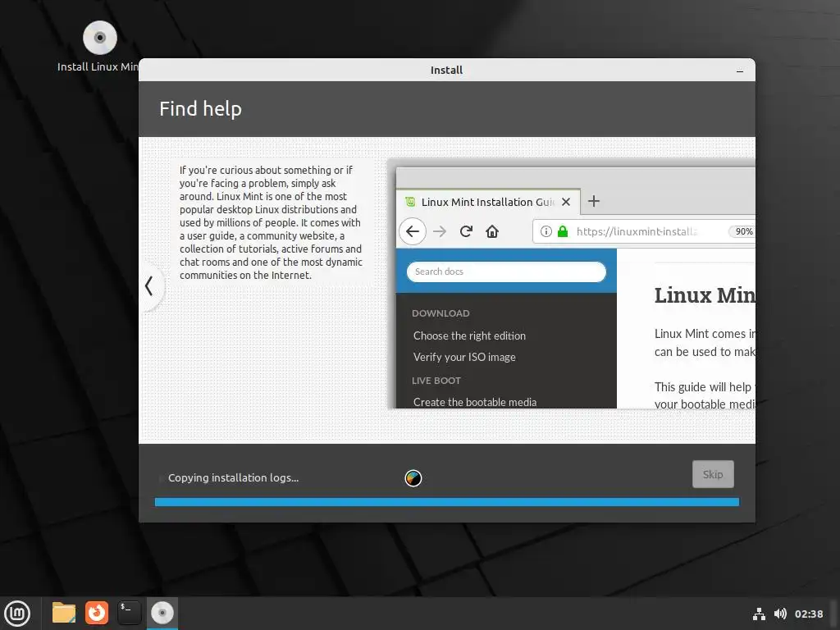Open the network status tray icon

pyautogui.click(x=759, y=614)
